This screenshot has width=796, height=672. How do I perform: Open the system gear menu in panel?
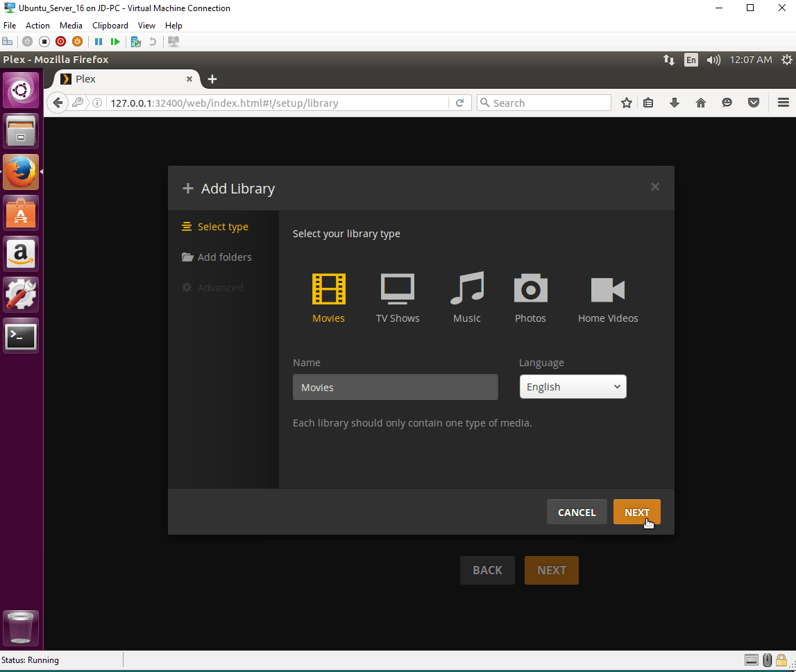pyautogui.click(x=786, y=60)
